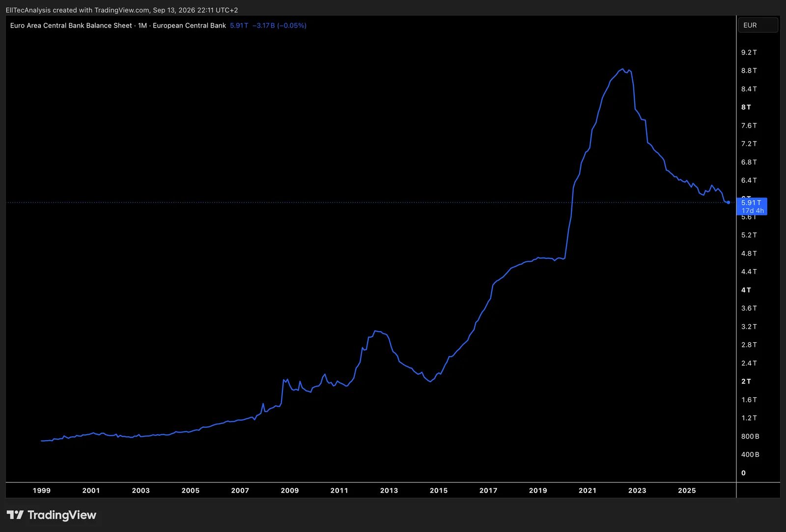This screenshot has height=532, width=786.
Task: Open the EUR currency selector
Action: (758, 25)
